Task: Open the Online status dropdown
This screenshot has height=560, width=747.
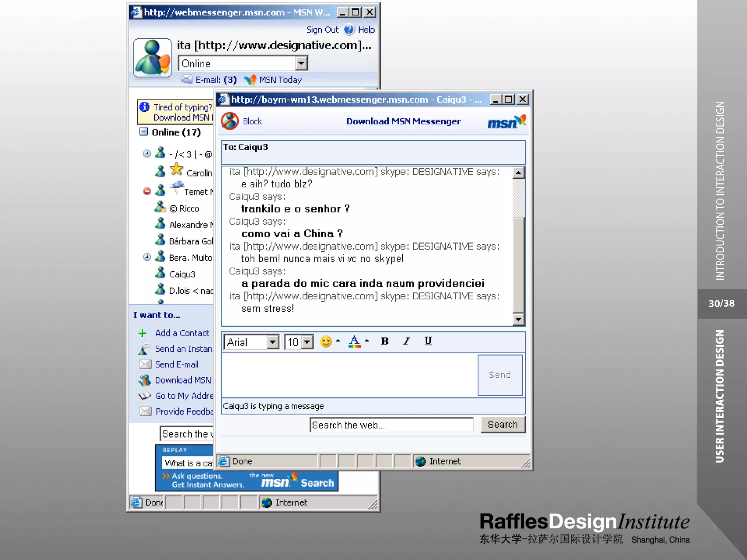Action: pos(301,63)
